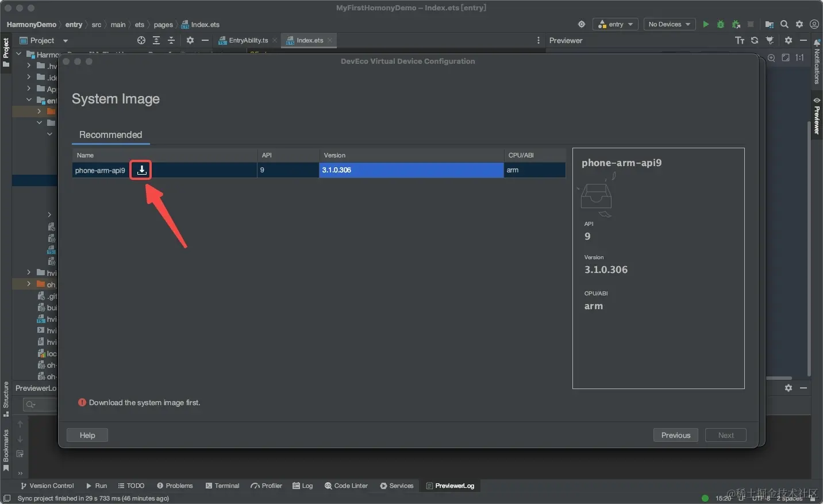Click the down arrow in PreviewerLog sidebar
Screen dimensions: 823x504
point(20,439)
